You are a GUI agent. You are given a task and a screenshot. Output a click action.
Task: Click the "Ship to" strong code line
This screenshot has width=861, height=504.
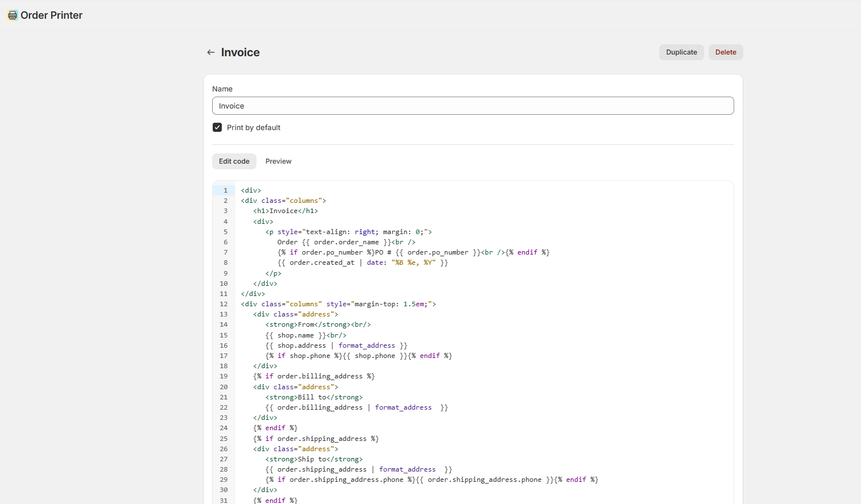[314, 459]
